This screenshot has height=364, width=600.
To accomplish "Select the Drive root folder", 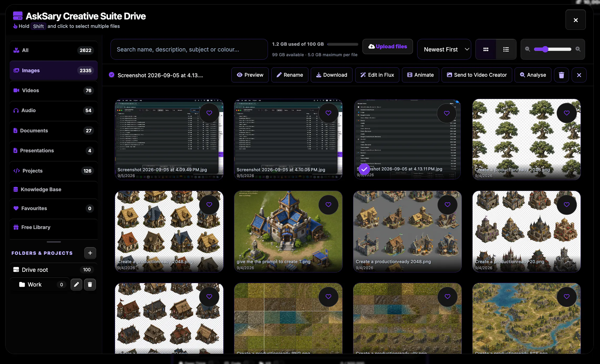I will click(x=54, y=270).
